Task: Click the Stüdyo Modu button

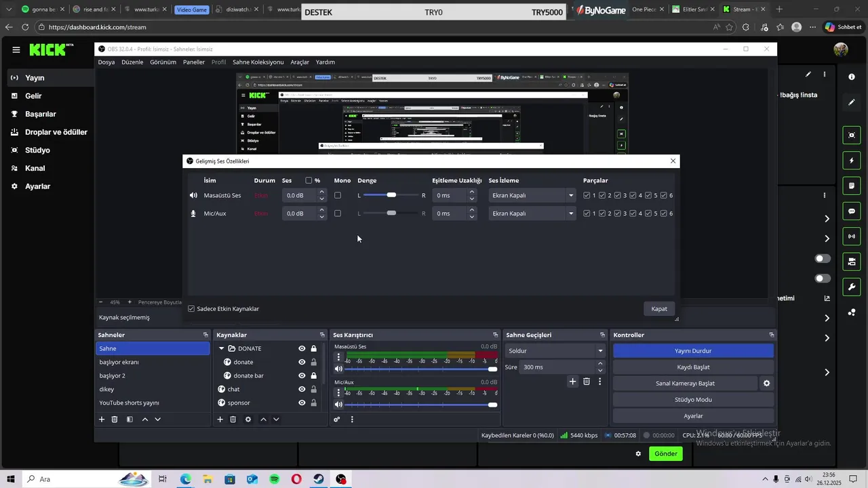Action: click(693, 400)
